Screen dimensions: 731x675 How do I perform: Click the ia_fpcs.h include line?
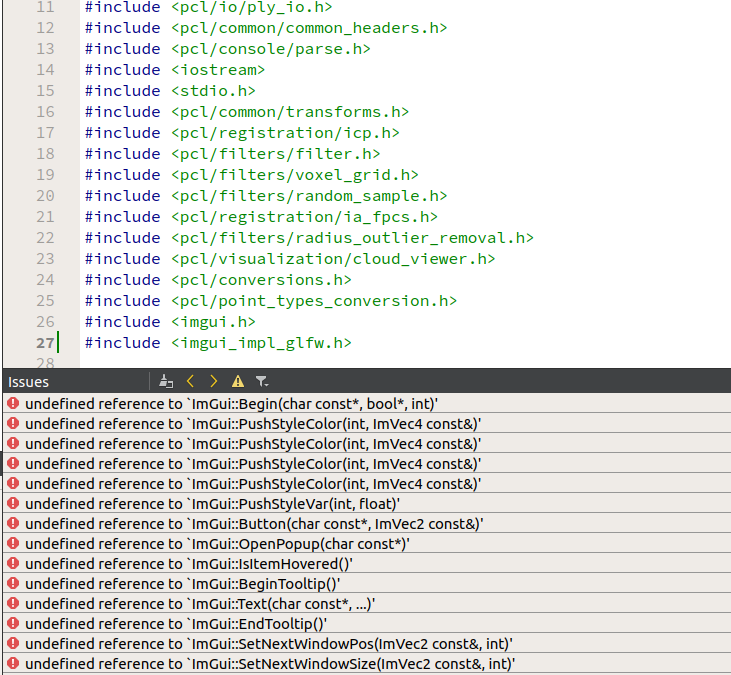tap(261, 217)
